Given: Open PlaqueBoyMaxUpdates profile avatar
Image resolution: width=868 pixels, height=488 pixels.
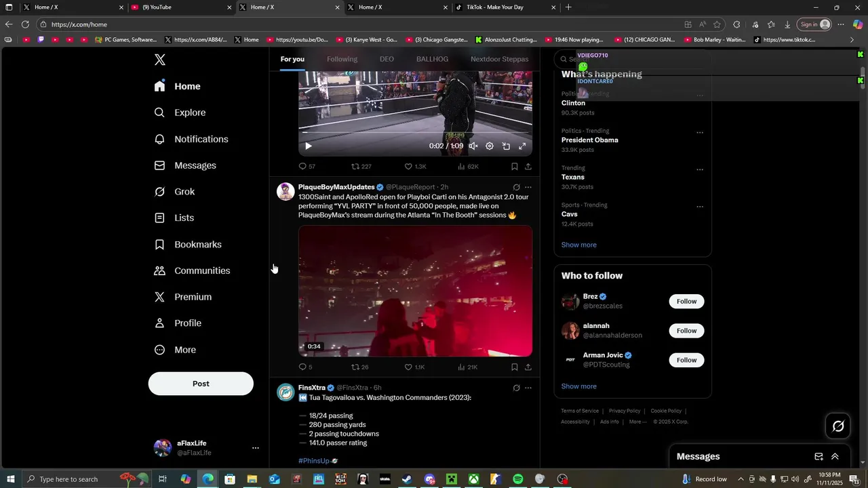Looking at the screenshot, I should click(x=285, y=192).
